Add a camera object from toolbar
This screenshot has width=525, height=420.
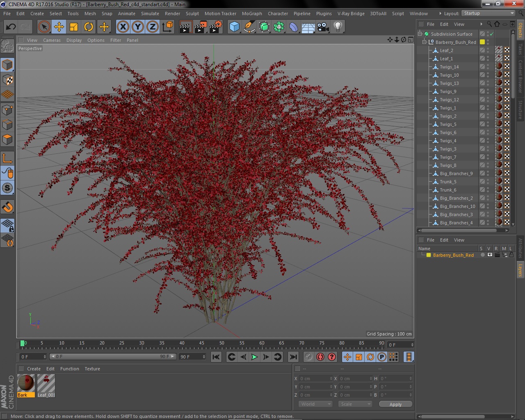[323, 27]
